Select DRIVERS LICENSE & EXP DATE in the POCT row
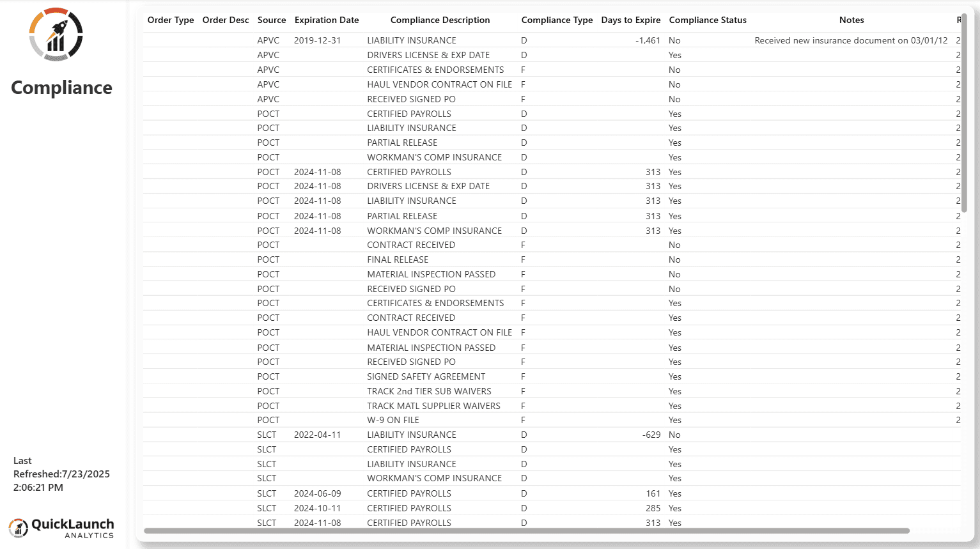Image resolution: width=980 pixels, height=549 pixels. click(428, 186)
